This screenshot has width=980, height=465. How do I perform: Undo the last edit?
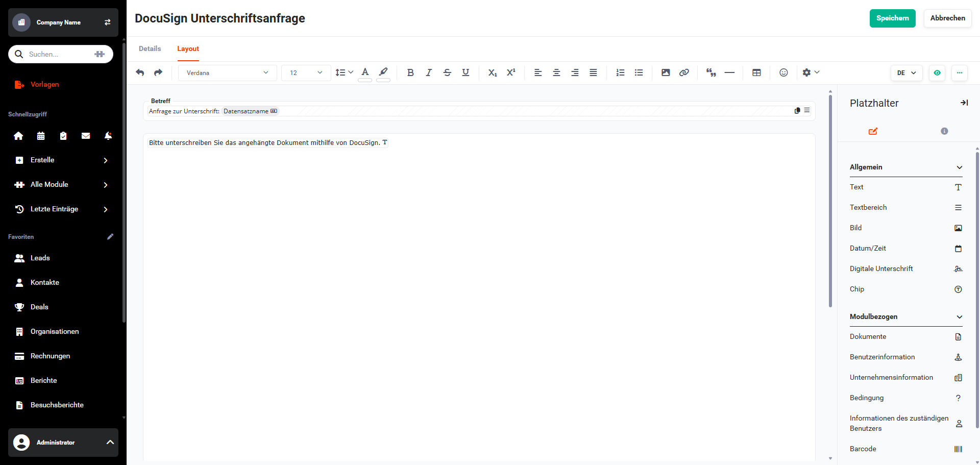[x=140, y=72]
